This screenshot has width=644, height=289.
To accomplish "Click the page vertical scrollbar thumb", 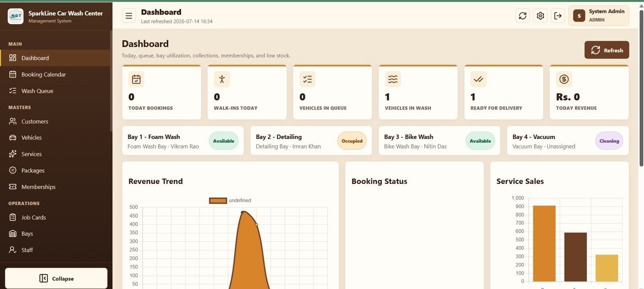I will (641, 87).
